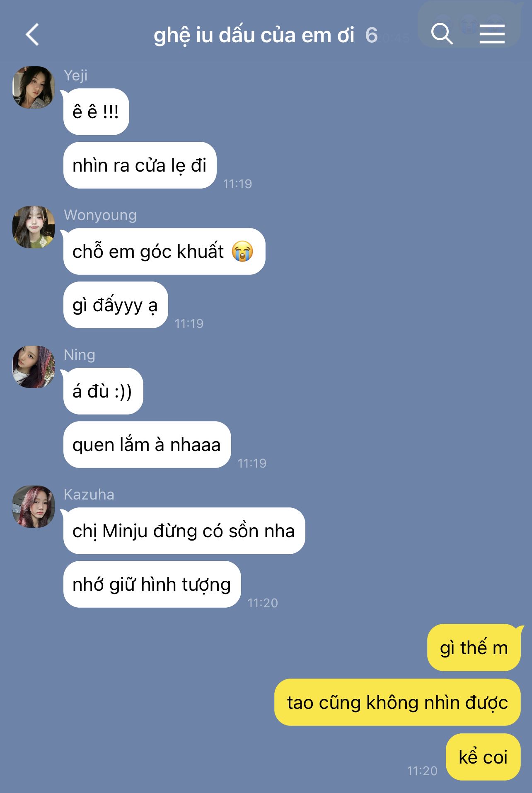Tap Yeji's profile avatar
The height and width of the screenshot is (793, 532).
pyautogui.click(x=34, y=87)
